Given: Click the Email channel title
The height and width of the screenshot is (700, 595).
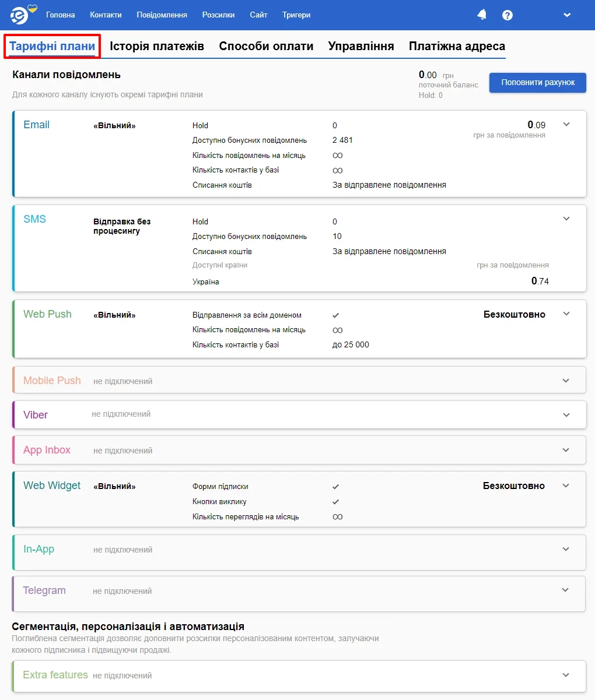Looking at the screenshot, I should click(36, 125).
